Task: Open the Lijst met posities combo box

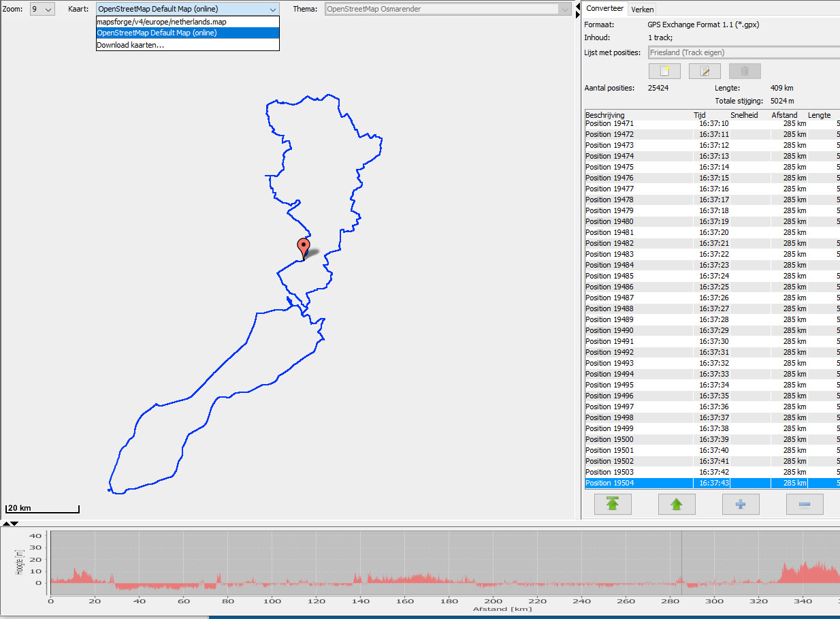Action: click(743, 52)
